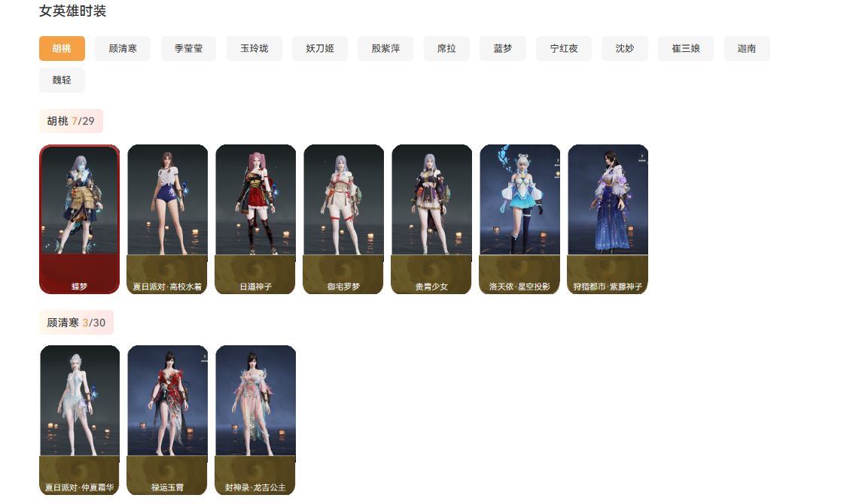Open the 魏轻 tab
The image size is (865, 504).
point(62,80)
